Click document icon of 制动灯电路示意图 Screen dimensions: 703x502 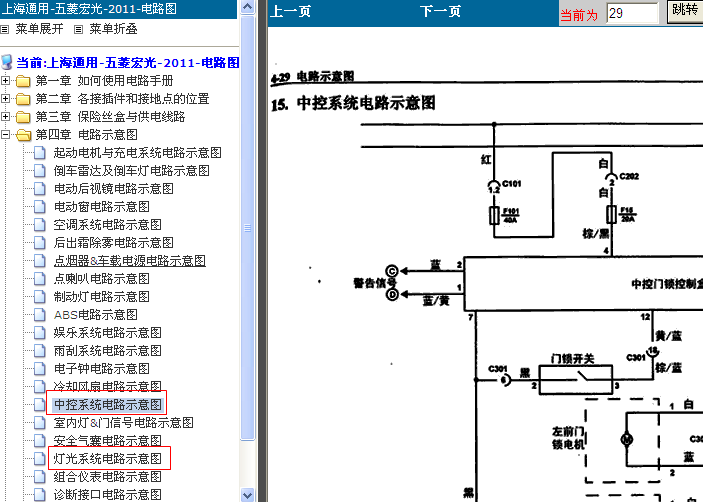coord(40,296)
